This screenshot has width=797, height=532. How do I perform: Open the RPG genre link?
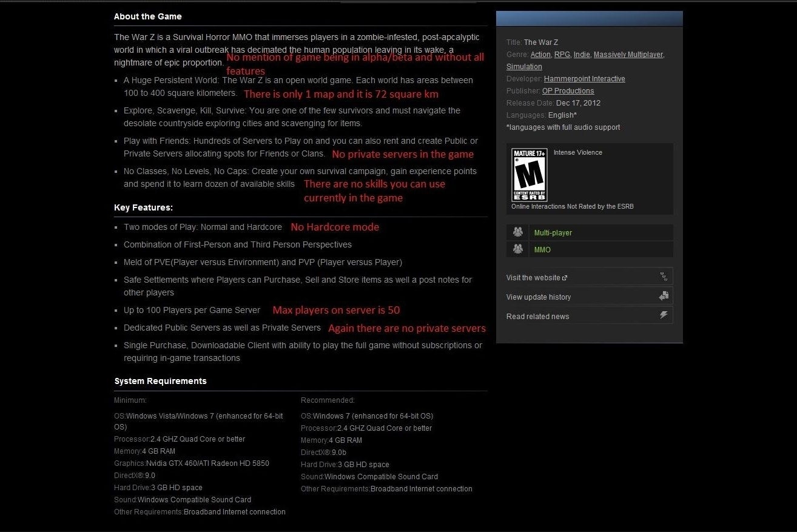tap(562, 55)
